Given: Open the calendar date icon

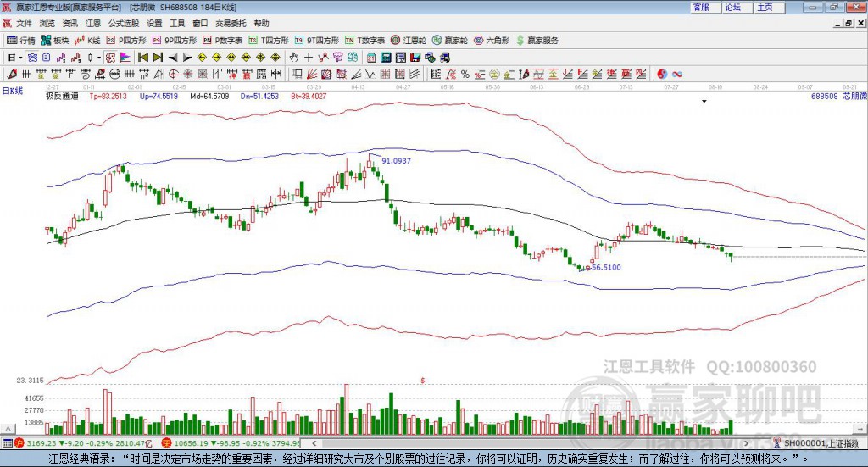Looking at the screenshot, I should tap(371, 58).
